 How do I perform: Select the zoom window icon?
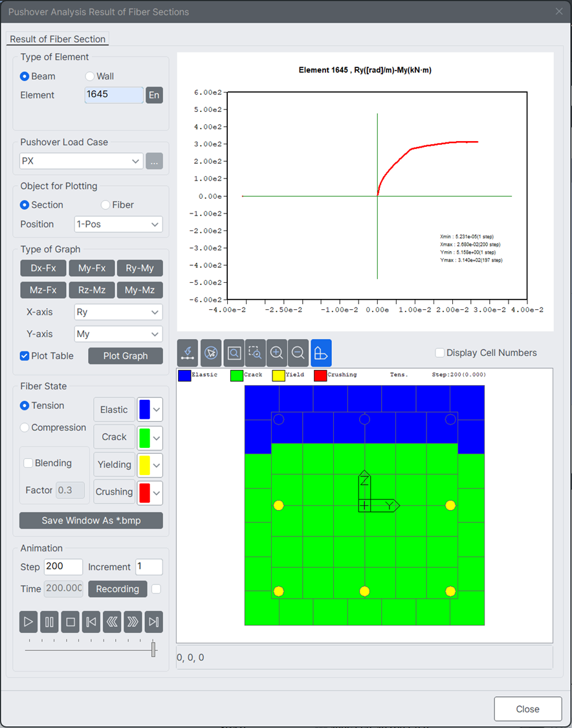(256, 353)
